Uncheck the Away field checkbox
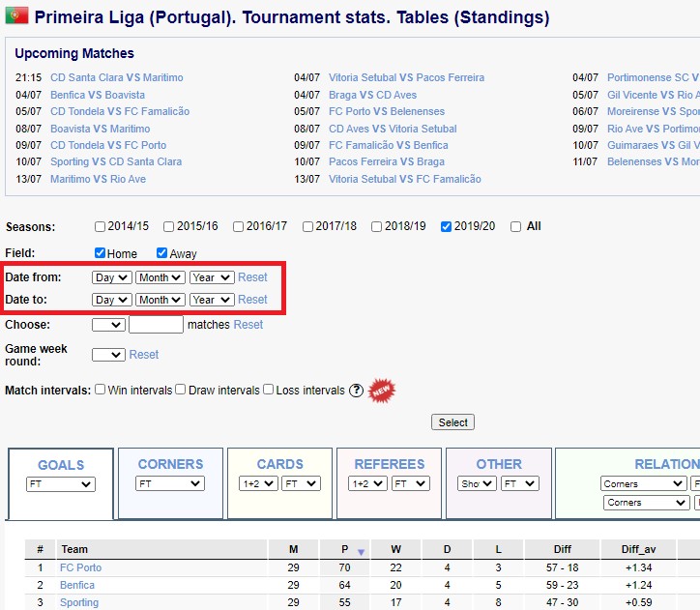The height and width of the screenshot is (610, 700). tap(161, 253)
